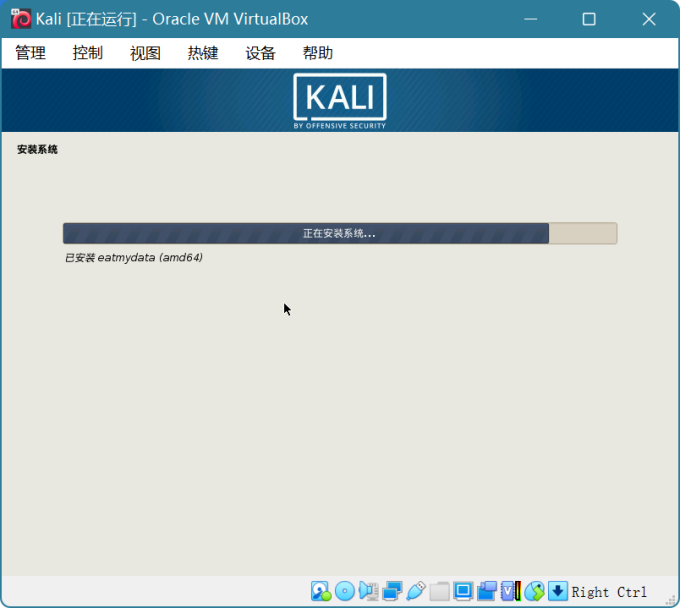Minimize the VirtualBox window
Viewport: 681px width, 609px height.
point(531,19)
